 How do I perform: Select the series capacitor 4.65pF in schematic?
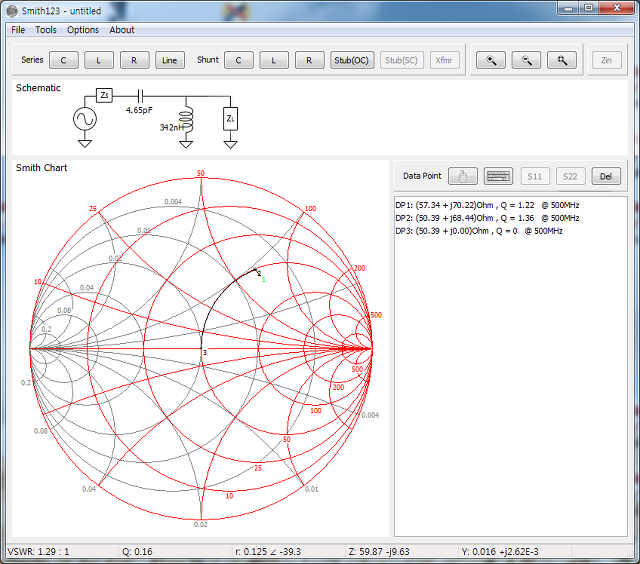[x=140, y=96]
